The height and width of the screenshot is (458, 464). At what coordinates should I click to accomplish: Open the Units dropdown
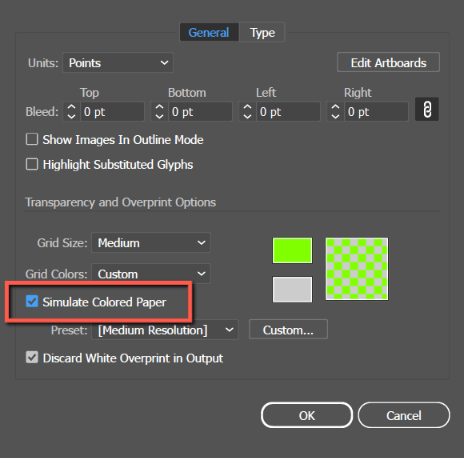click(118, 63)
